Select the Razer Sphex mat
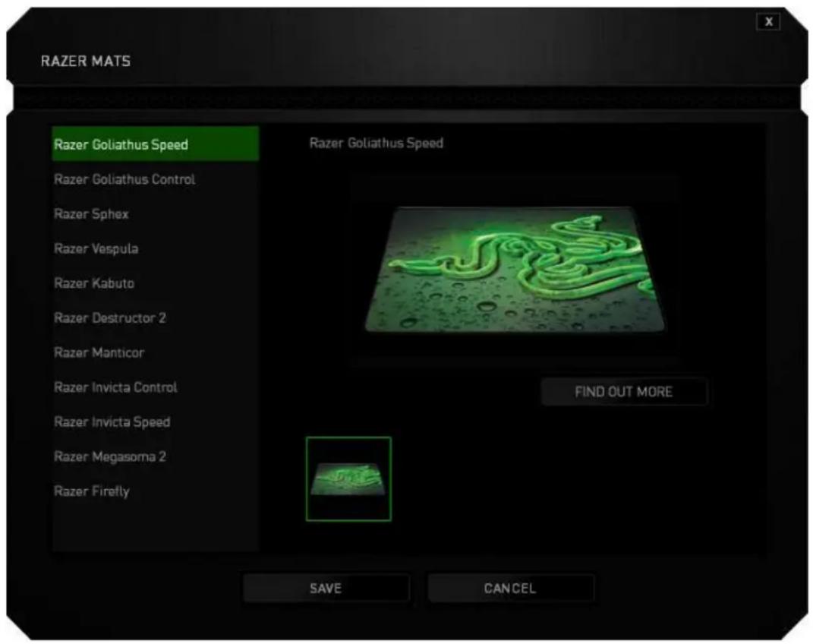This screenshot has height=644, width=813. pos(156,213)
